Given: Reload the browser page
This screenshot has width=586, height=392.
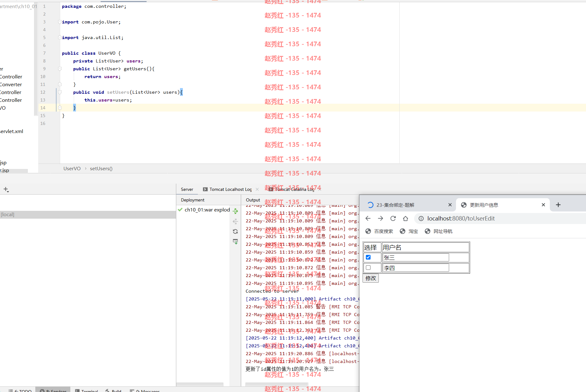Looking at the screenshot, I should pos(393,218).
